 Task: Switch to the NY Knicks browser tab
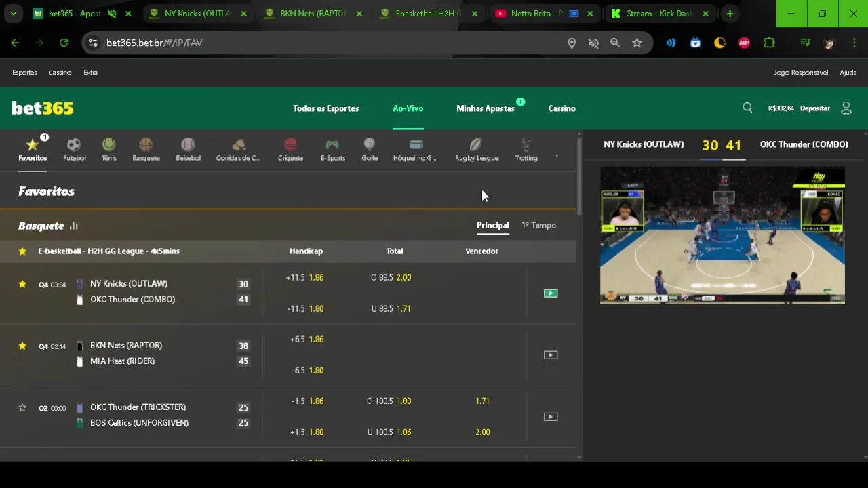(197, 14)
